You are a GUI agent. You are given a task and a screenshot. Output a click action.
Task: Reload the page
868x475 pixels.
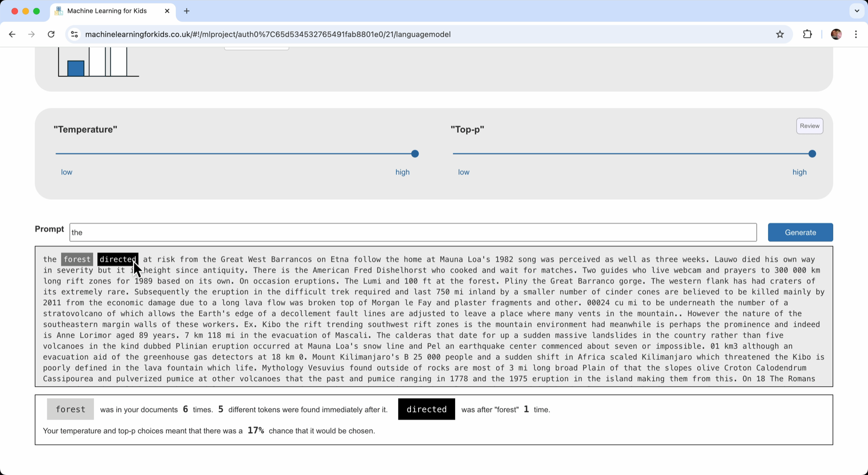click(51, 34)
